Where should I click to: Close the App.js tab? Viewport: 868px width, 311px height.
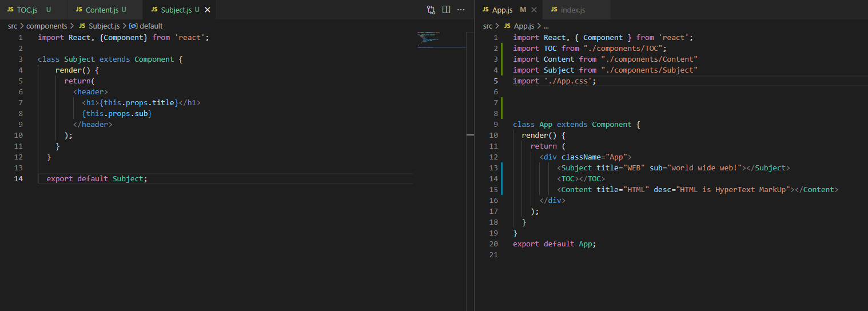point(534,10)
